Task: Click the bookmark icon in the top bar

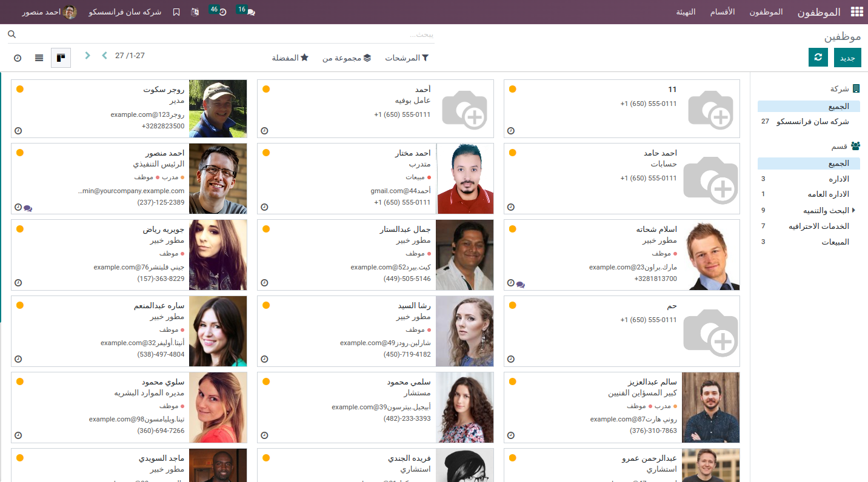Action: (176, 12)
